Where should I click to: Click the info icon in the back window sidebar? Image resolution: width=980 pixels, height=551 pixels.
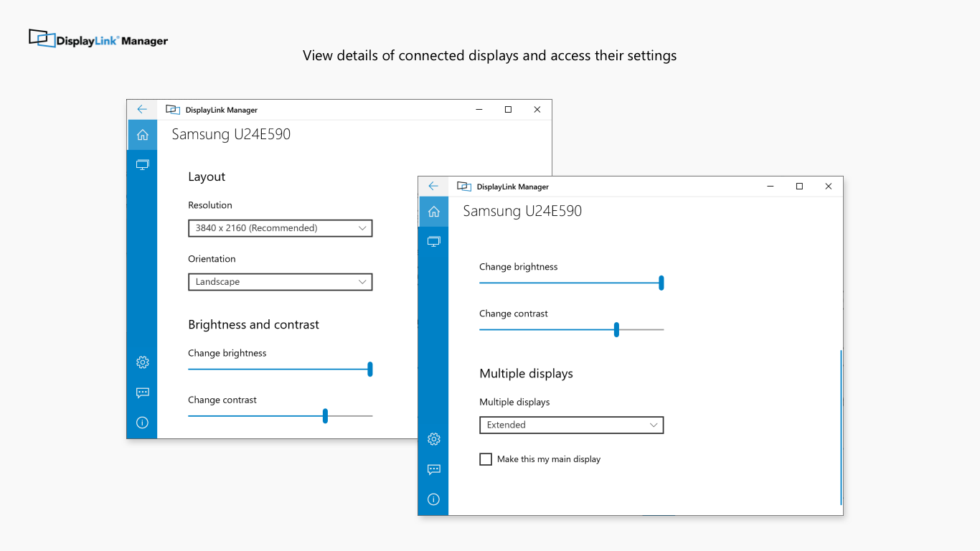pos(142,423)
